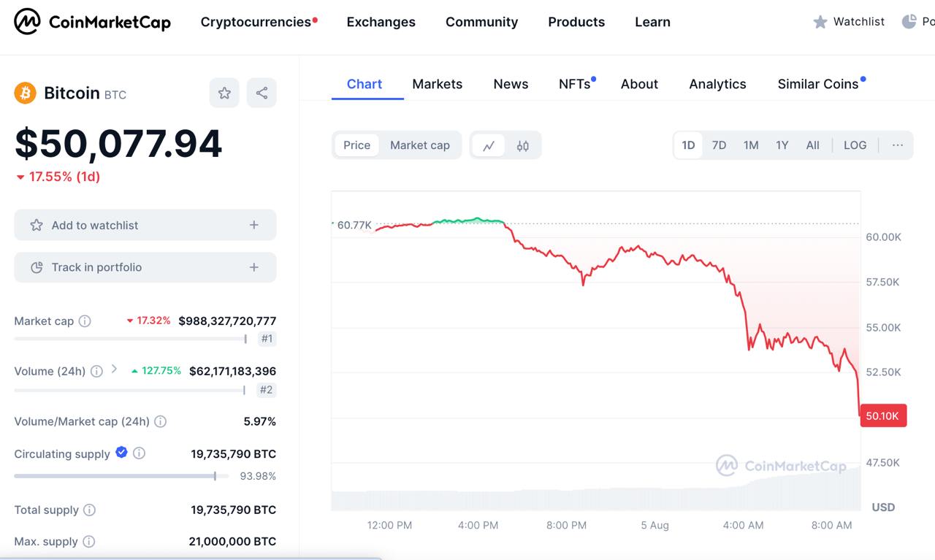Viewport: 935px width, 560px height.
Task: Open the Analytics tab
Action: pyautogui.click(x=717, y=84)
